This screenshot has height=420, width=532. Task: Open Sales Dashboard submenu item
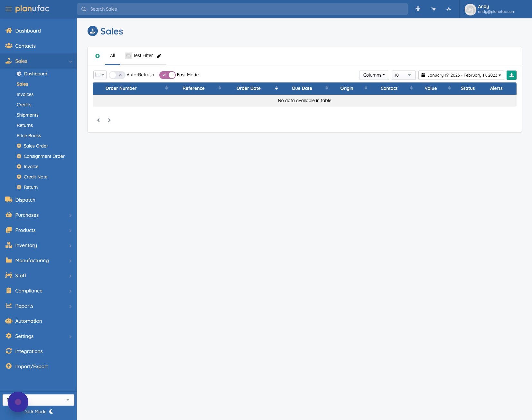[35, 74]
